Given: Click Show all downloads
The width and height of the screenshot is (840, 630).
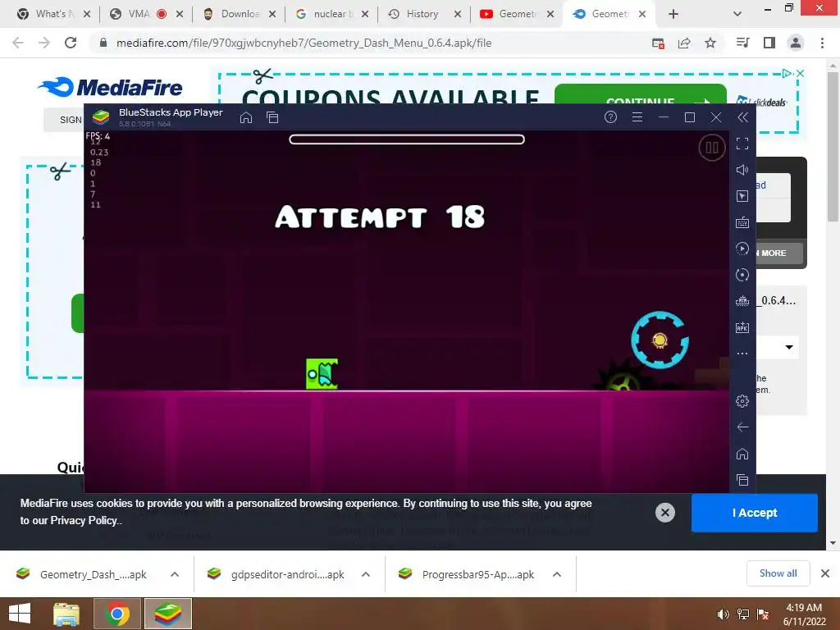Looking at the screenshot, I should (778, 573).
